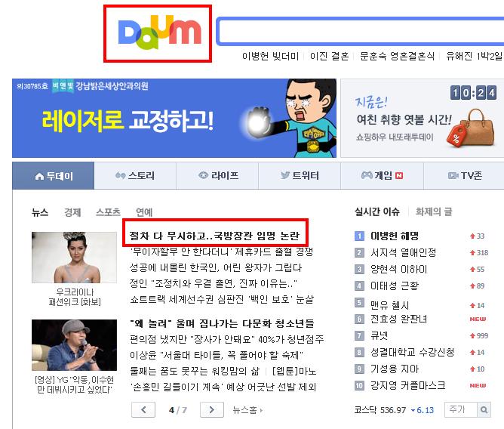Switch to the 스토리 tab

135,176
